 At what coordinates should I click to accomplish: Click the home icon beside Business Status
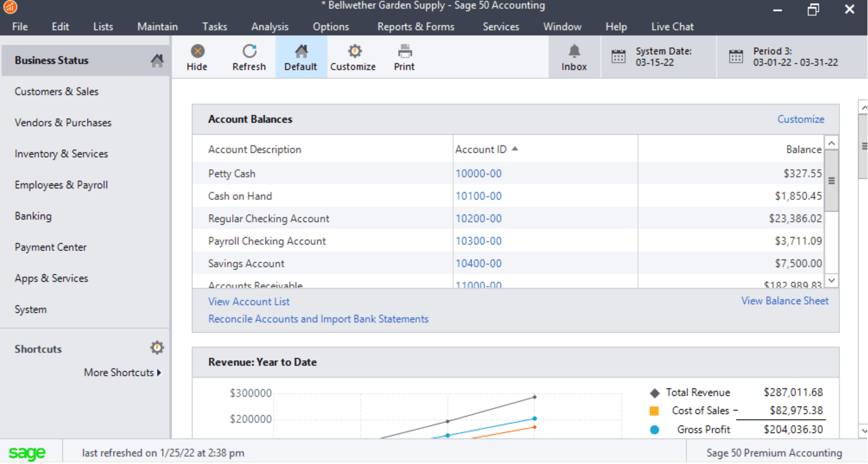coord(157,61)
